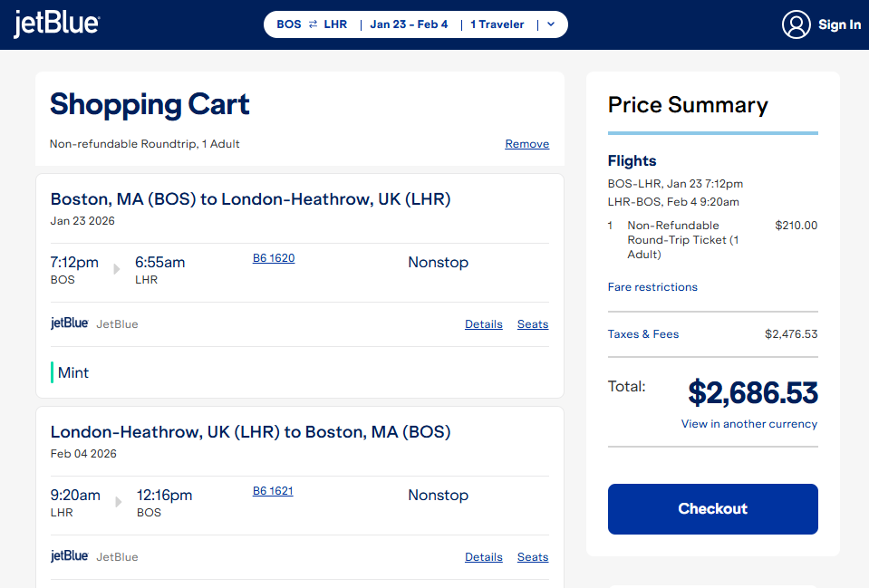Open flight number B6 1620 link

(x=274, y=258)
